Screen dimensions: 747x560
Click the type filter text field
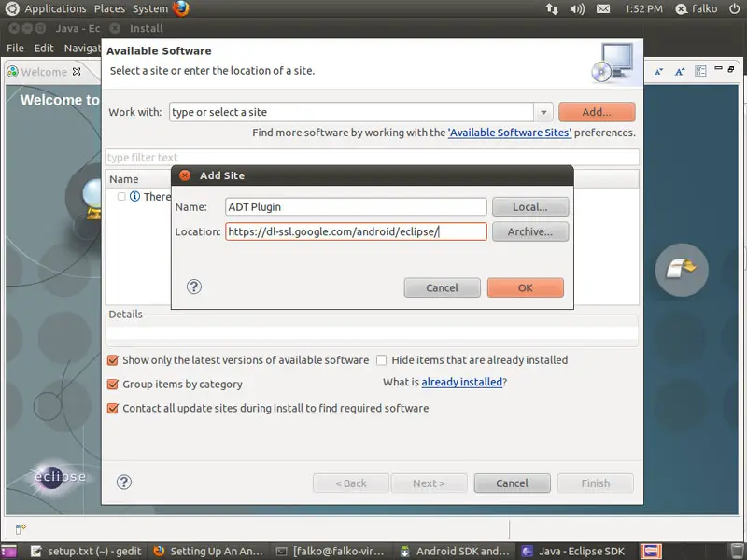pyautogui.click(x=372, y=157)
